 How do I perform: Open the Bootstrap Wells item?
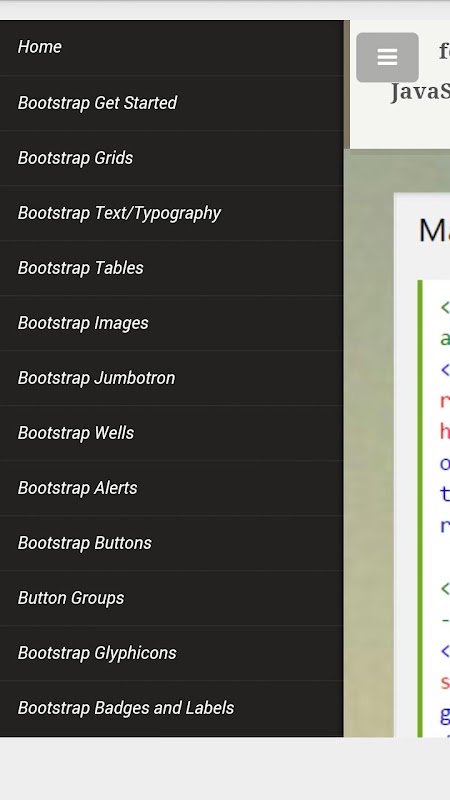[171, 434]
